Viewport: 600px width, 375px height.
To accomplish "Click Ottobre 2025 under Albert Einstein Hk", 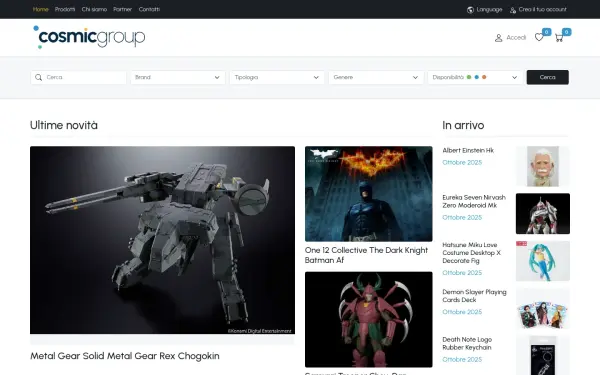I will coord(462,162).
